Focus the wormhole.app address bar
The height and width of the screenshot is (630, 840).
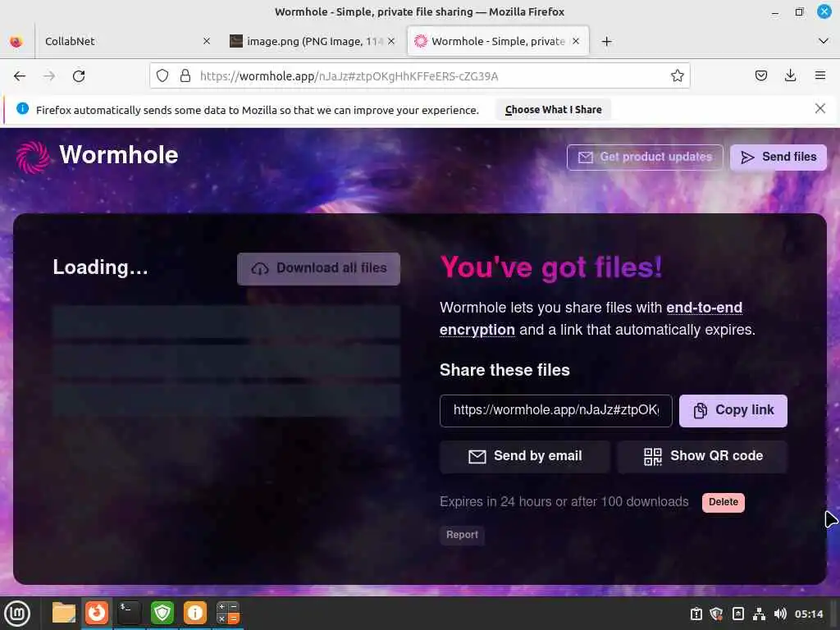point(419,76)
